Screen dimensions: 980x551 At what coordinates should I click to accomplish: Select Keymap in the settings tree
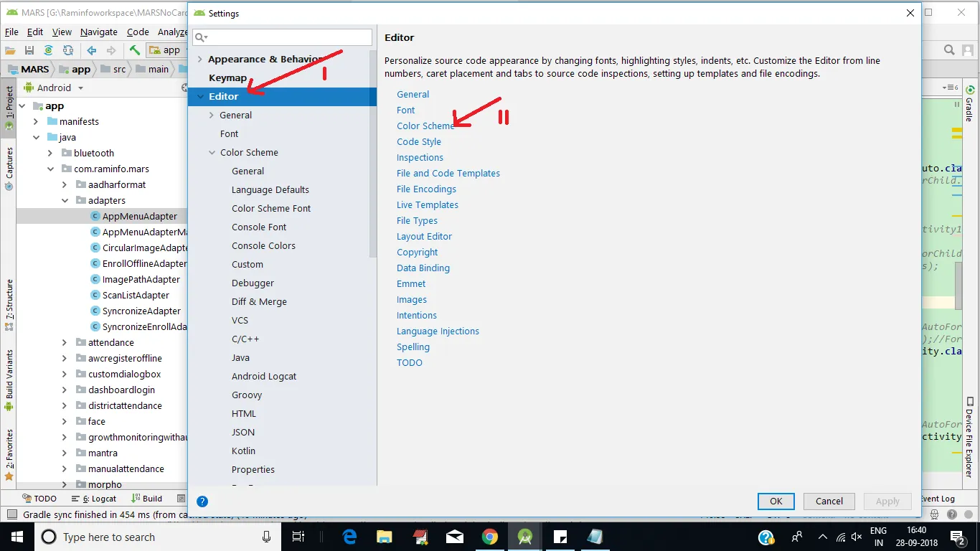point(227,77)
